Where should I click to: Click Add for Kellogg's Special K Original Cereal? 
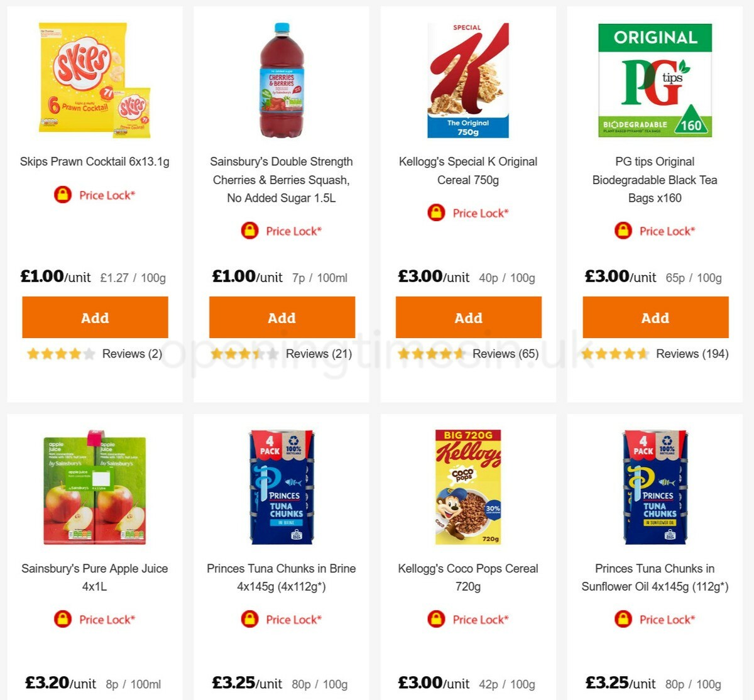pos(469,318)
